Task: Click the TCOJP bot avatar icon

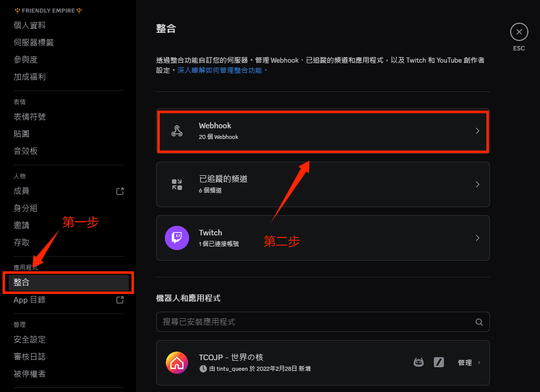Action: 177,363
